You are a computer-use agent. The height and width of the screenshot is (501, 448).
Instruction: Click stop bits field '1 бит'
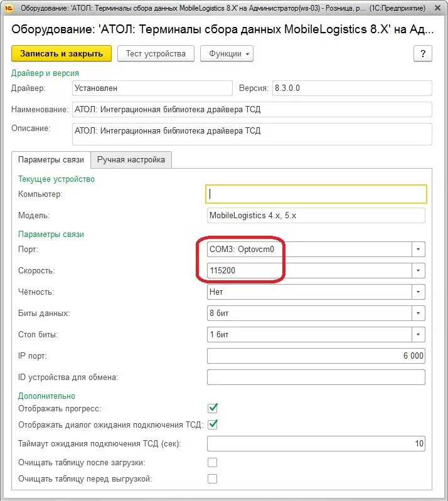tap(309, 335)
